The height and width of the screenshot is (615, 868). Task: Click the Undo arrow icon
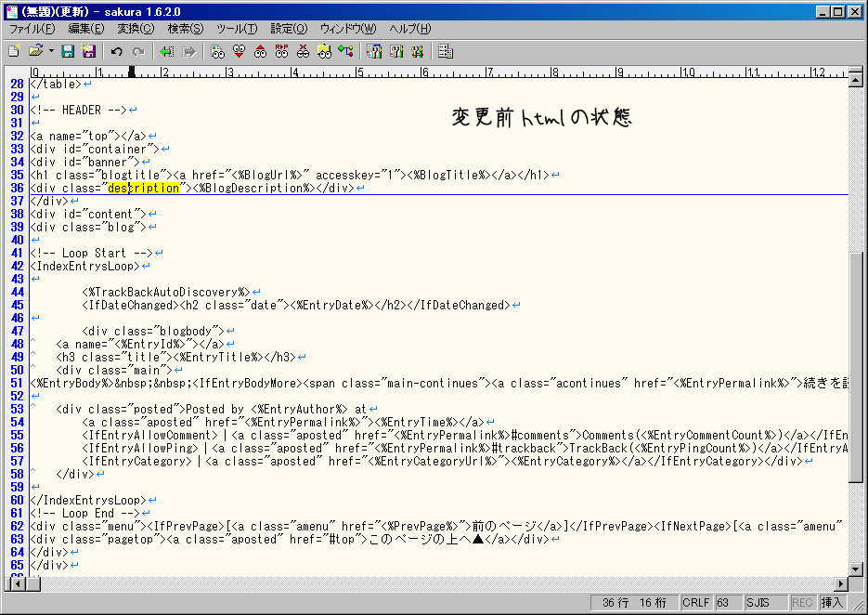pyautogui.click(x=117, y=51)
